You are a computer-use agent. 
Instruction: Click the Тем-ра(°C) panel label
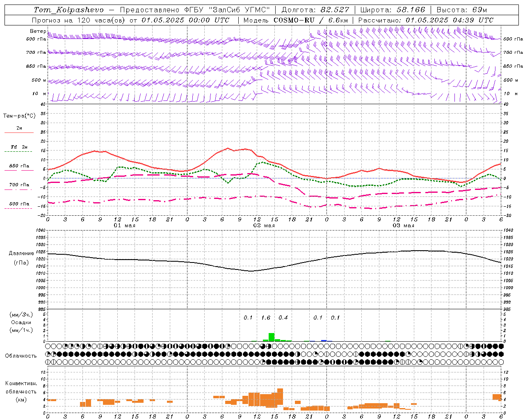click(x=19, y=116)
